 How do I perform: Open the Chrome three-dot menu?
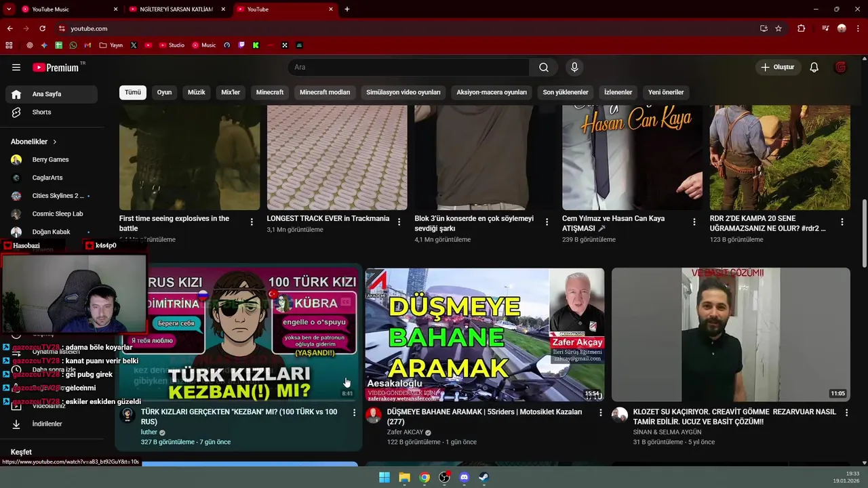click(858, 28)
